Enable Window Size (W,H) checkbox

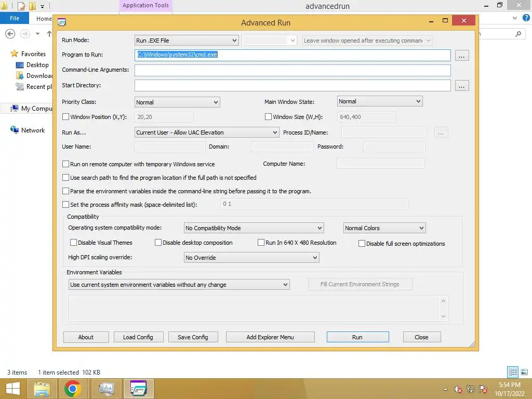[x=269, y=117]
